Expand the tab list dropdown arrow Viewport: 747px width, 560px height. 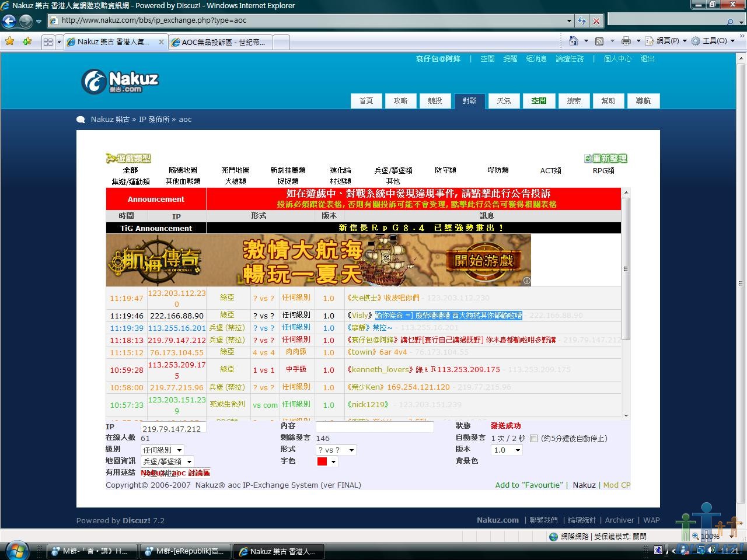coord(59,42)
